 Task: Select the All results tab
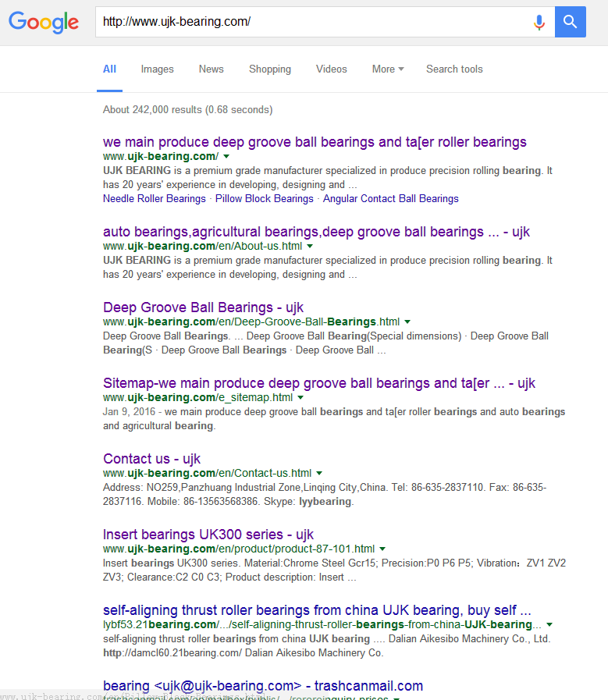(109, 69)
